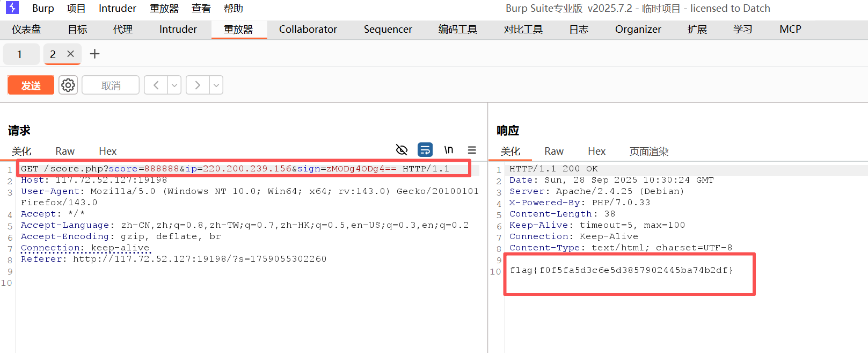Switch to the 目标 tab
Screen dimensions: 868x353
pos(77,29)
